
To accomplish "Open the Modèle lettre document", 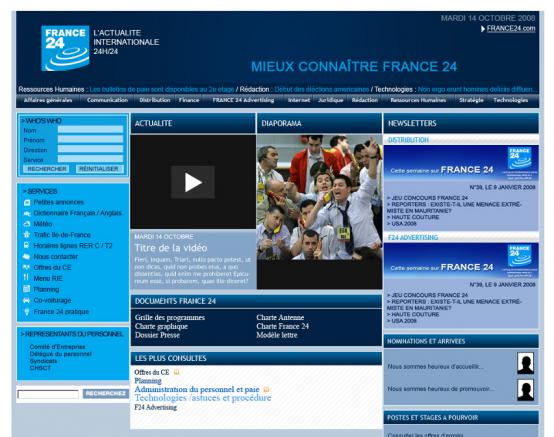I will pos(277,335).
